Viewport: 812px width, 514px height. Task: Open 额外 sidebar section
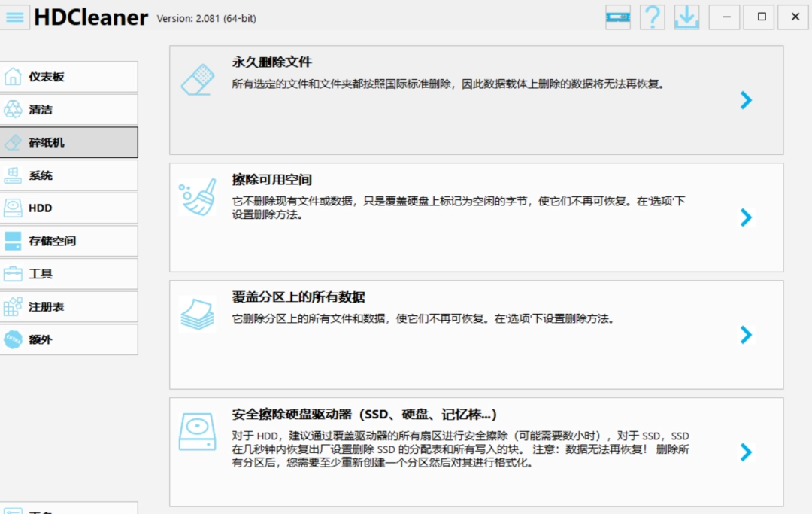point(69,339)
